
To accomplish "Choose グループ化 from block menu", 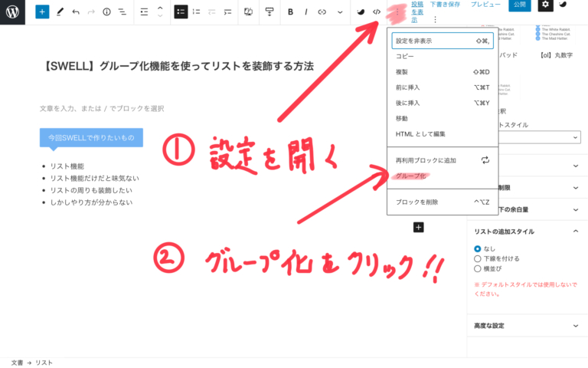I will click(x=443, y=176).
